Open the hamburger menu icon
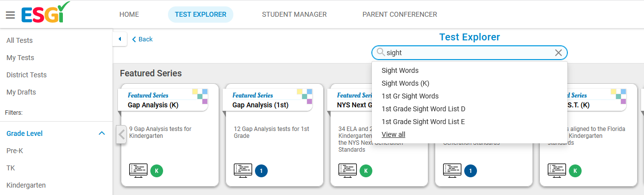 click(10, 15)
